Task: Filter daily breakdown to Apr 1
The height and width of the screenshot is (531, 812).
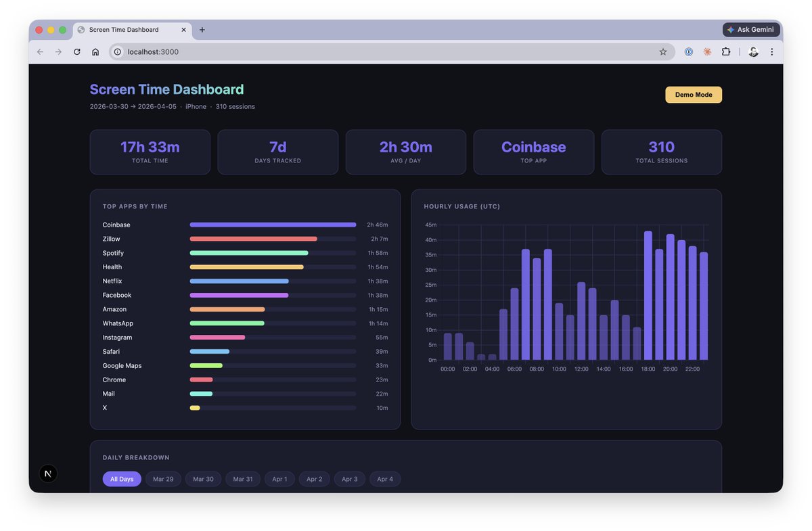Action: click(x=279, y=479)
